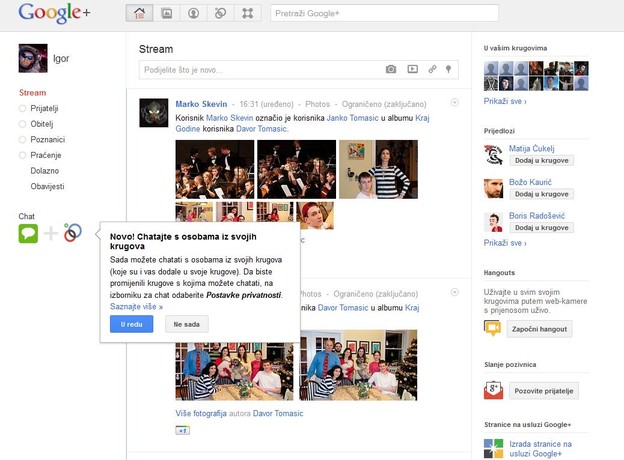624x460 pixels.
Task: Go to the Profile icon in the top toolbar
Action: [x=192, y=14]
